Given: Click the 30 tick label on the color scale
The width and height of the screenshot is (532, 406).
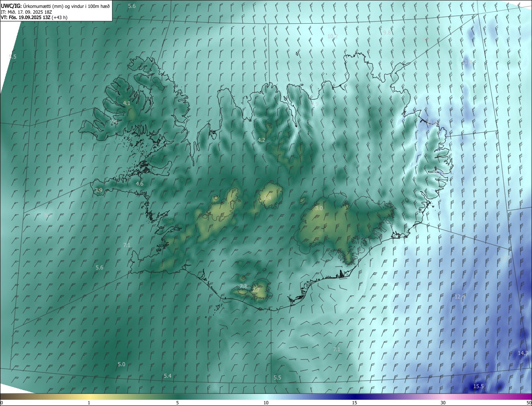Looking at the screenshot, I should coord(443,403).
